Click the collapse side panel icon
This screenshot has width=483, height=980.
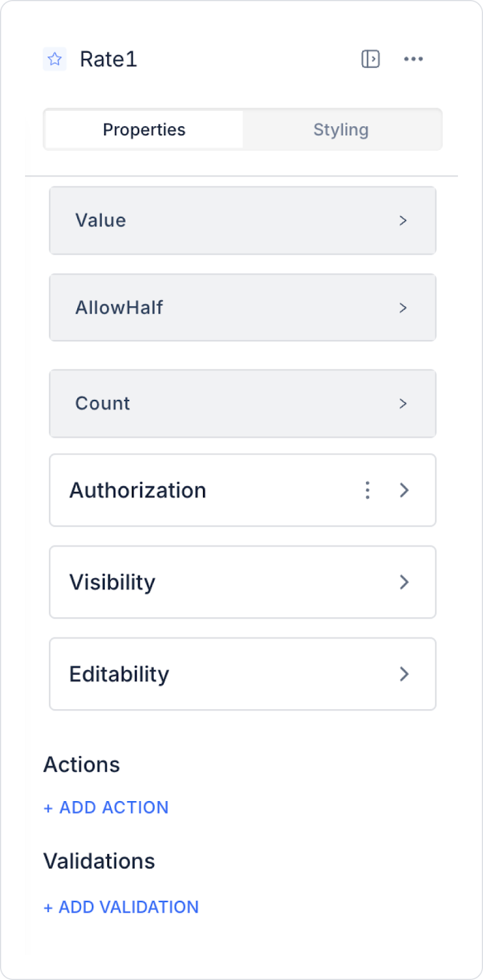(x=370, y=59)
